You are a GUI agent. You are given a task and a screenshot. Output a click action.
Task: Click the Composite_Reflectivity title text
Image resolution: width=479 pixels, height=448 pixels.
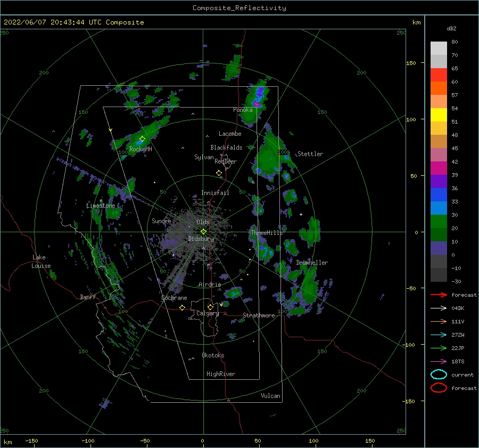[240, 8]
